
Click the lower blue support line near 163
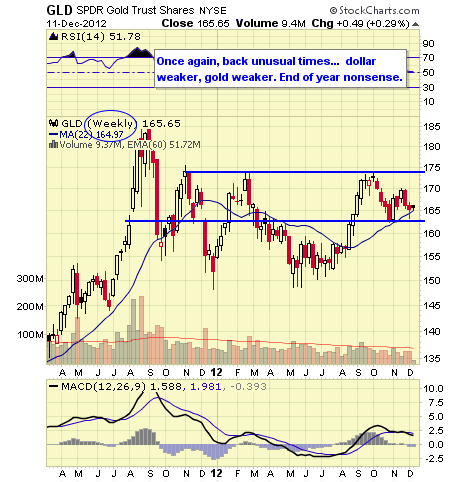click(275, 221)
